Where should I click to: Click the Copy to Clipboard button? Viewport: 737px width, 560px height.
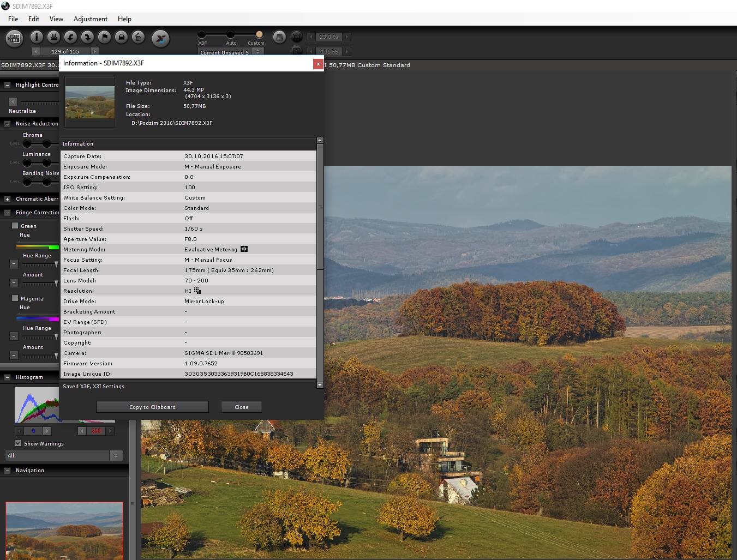152,407
